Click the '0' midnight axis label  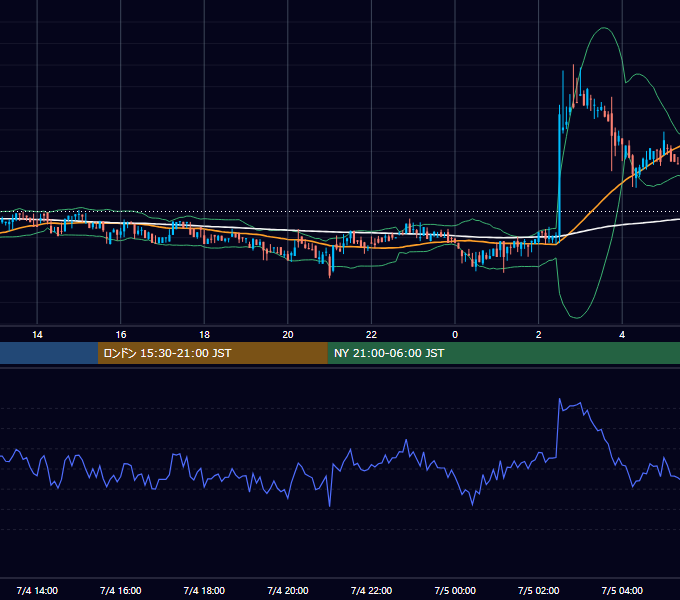(455, 335)
